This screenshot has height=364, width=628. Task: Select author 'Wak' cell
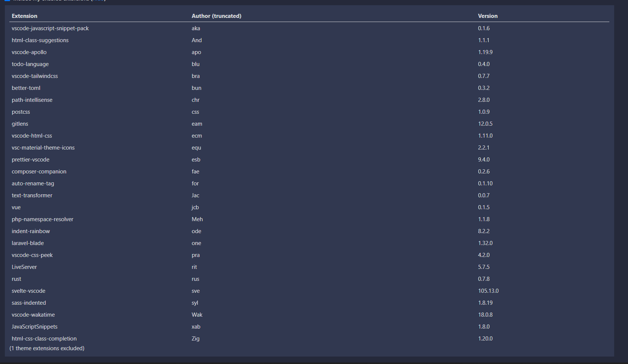197,315
